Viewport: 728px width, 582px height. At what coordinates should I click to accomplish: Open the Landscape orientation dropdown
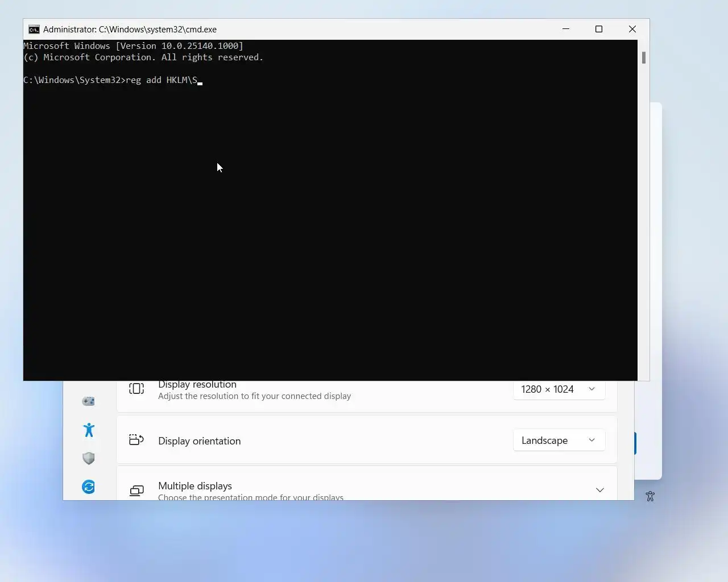(x=559, y=440)
